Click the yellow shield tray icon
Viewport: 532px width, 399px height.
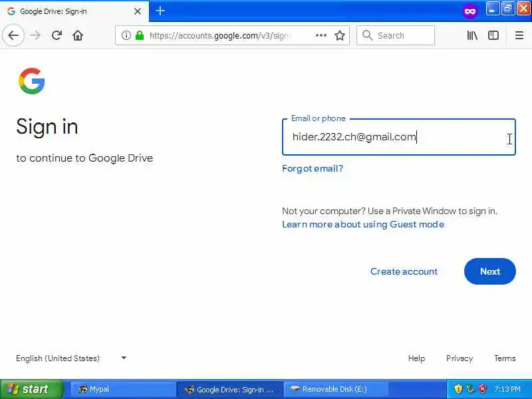point(458,389)
